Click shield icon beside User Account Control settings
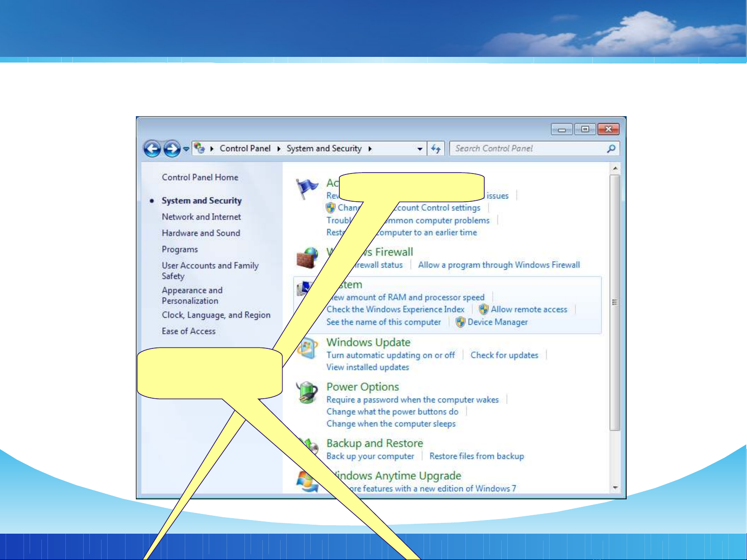Image resolution: width=747 pixels, height=560 pixels. click(331, 208)
